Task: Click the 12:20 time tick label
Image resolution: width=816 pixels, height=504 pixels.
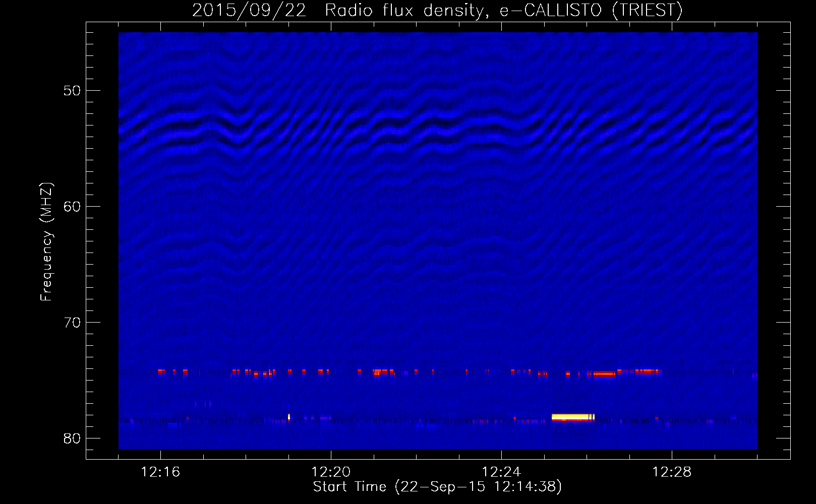Action: point(331,472)
